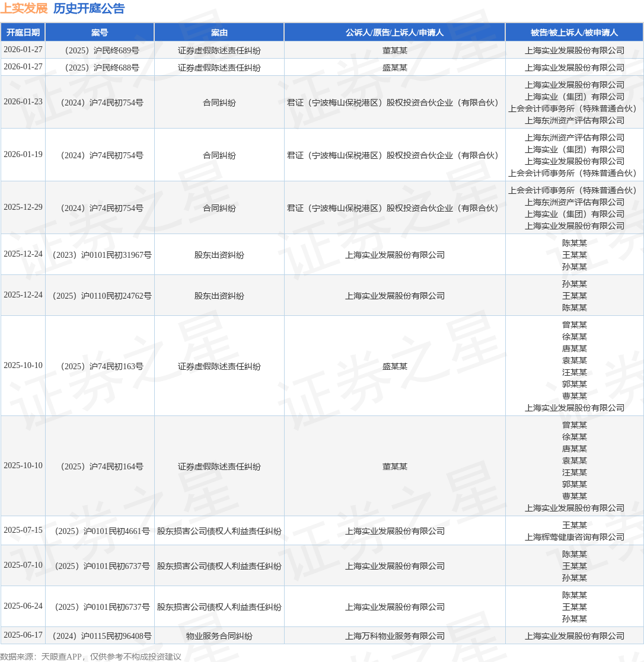Screen dimensions: 644x662
Task: Click defendant 曹某某 in the 163号 row
Action: (574, 396)
